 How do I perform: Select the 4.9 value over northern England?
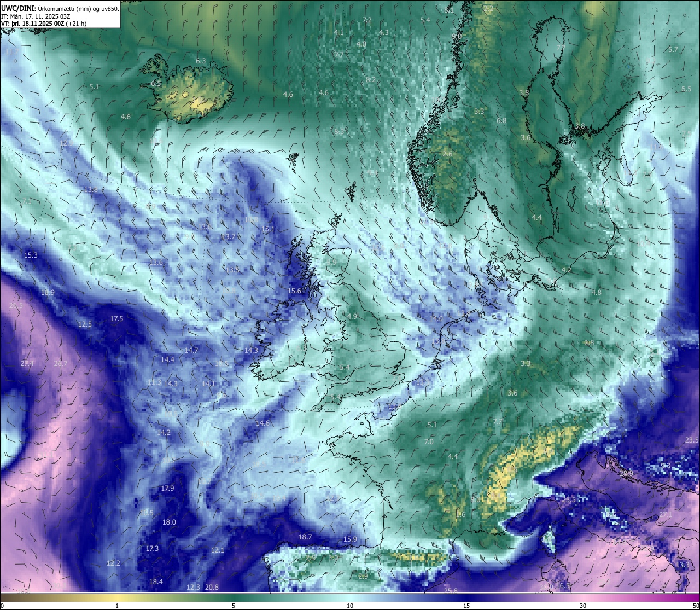tap(352, 317)
